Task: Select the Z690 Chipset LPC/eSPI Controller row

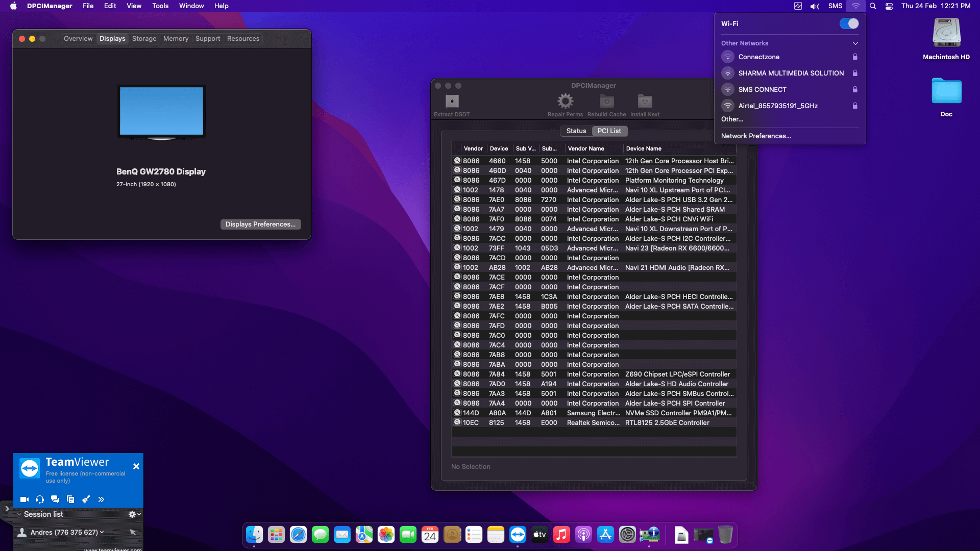Action: tap(594, 374)
